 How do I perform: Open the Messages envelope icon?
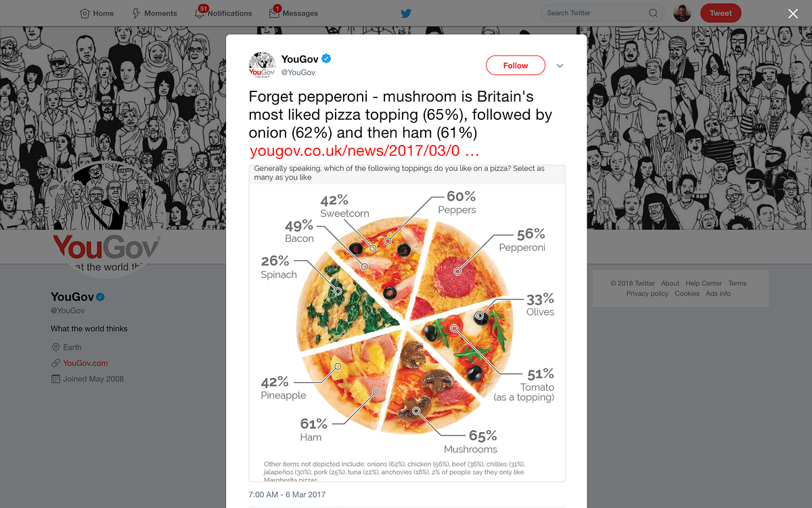tap(273, 13)
